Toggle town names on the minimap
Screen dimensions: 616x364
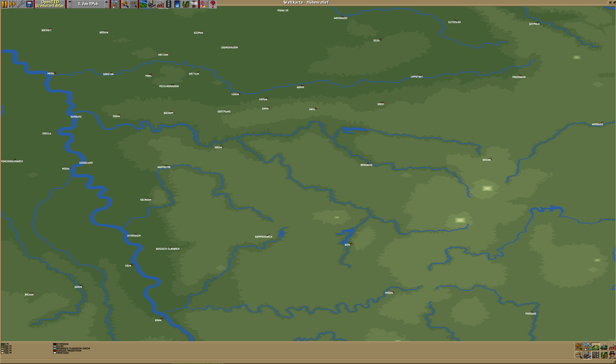tap(587, 355)
